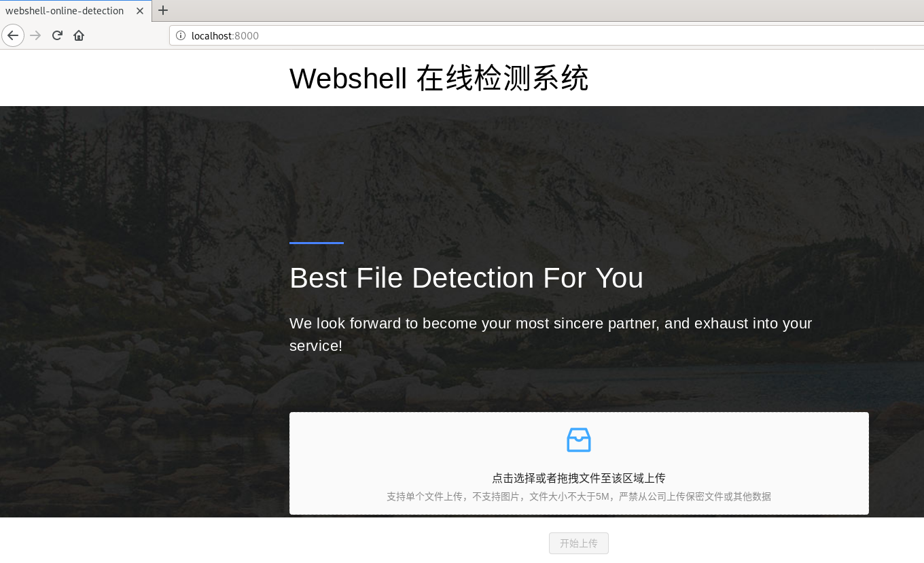Viewport: 924px width, 563px height.
Task: Click the blue inbox upload icon
Action: [579, 440]
